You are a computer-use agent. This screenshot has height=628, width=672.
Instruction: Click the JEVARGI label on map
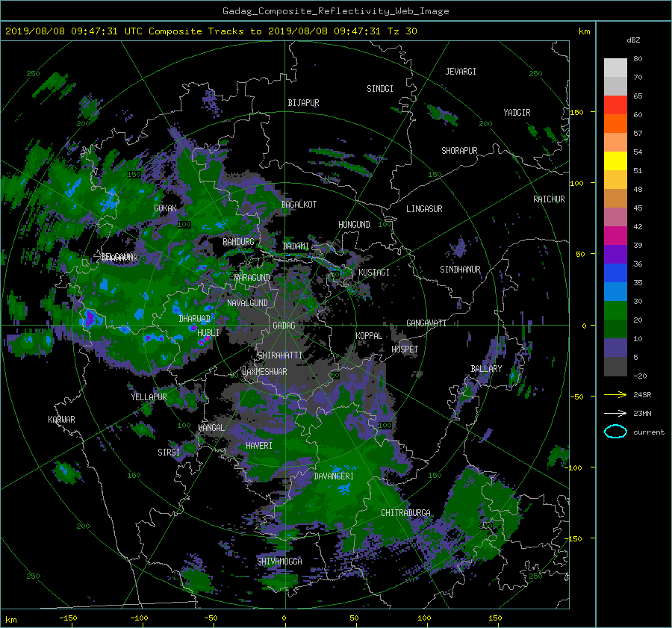click(461, 72)
